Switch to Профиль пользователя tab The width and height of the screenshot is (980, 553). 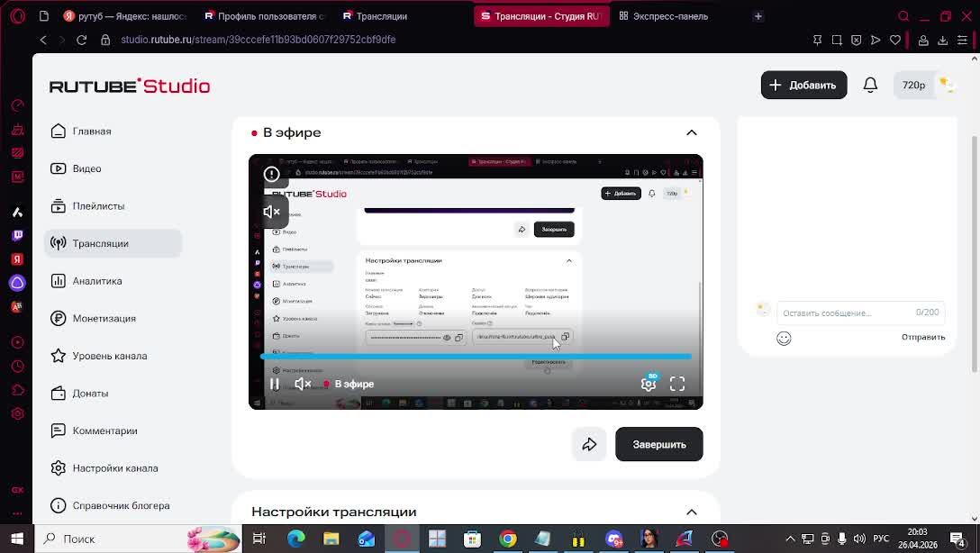(x=265, y=16)
